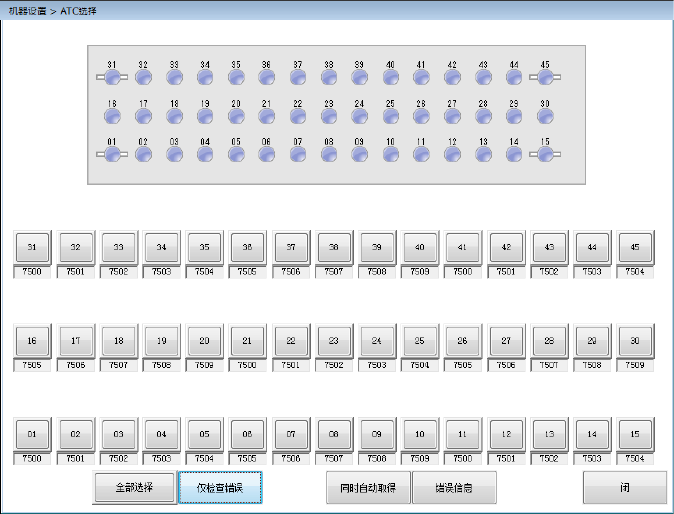Toggle ATC slot button 11
This screenshot has width=674, height=514.
(463, 434)
